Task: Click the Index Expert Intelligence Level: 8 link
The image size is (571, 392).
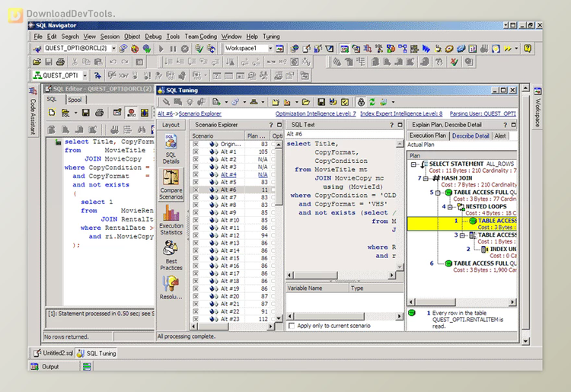Action: (401, 113)
